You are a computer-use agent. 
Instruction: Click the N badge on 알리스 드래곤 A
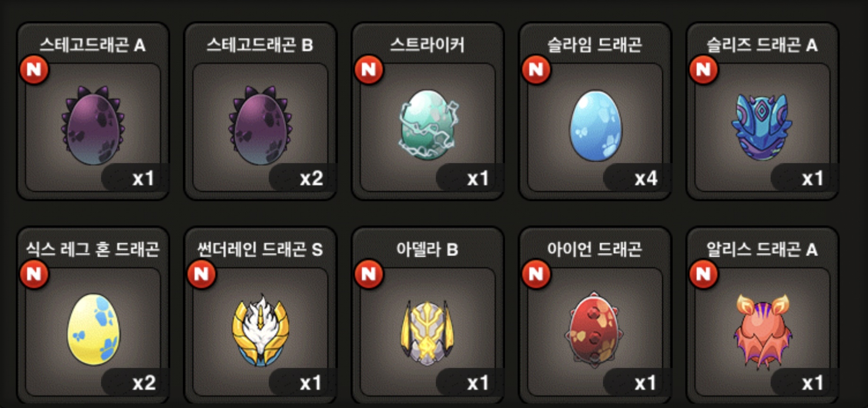pos(703,274)
